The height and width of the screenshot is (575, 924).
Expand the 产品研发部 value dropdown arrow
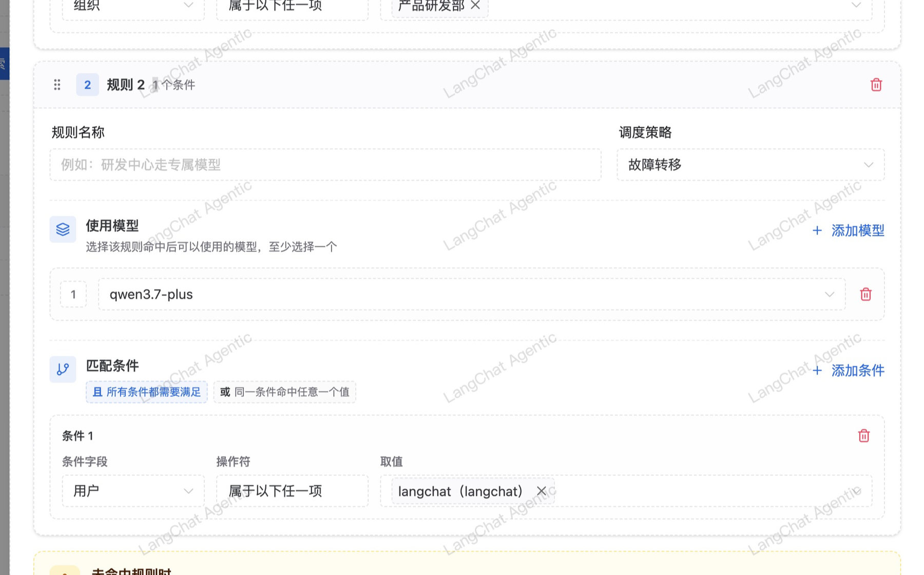click(x=856, y=5)
